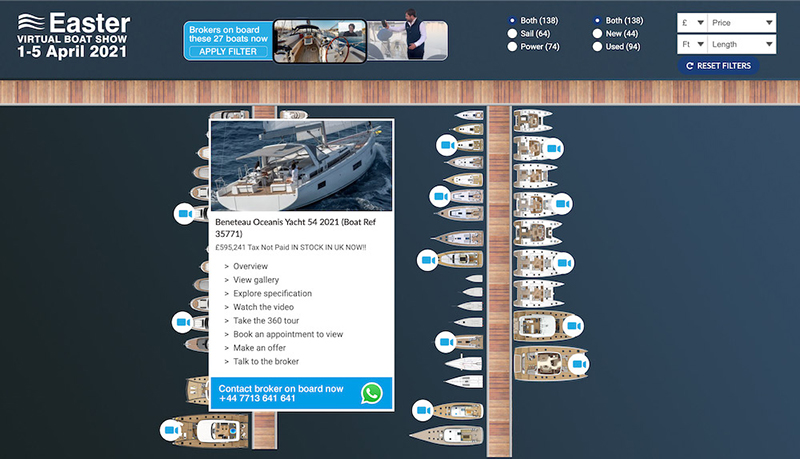Click the topmost video icon left of the middle pontoon
Image resolution: width=800 pixels, height=459 pixels.
coord(447,145)
